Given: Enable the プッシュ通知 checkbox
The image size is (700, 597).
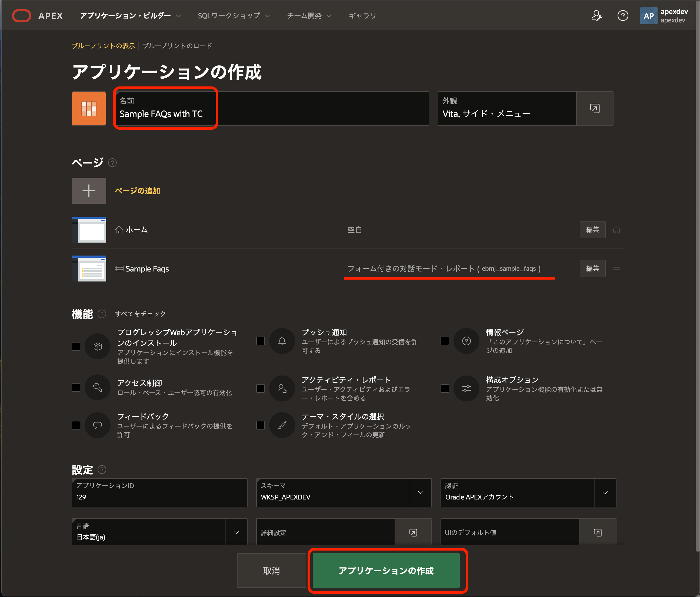Looking at the screenshot, I should [261, 341].
